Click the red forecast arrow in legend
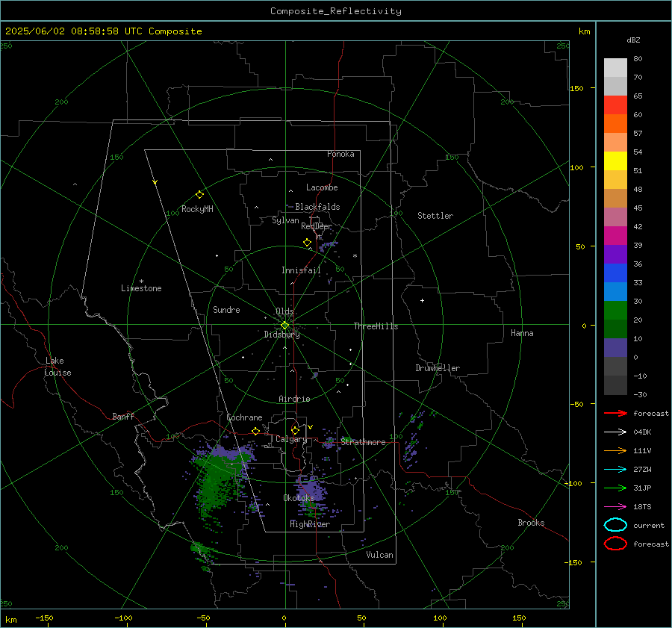 pos(615,413)
